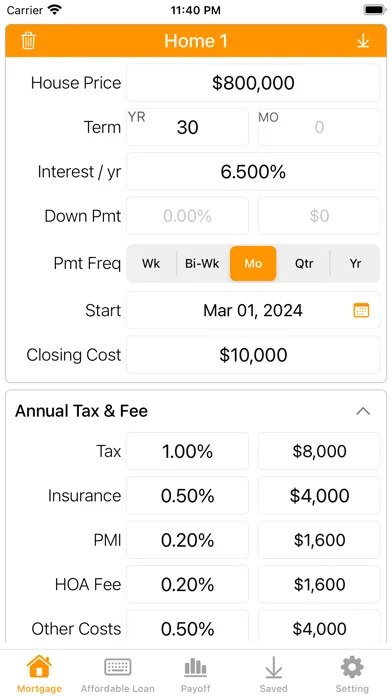The image size is (392, 696).
Task: Open the Affordable Loan keyboard icon tab
Action: coord(118,674)
